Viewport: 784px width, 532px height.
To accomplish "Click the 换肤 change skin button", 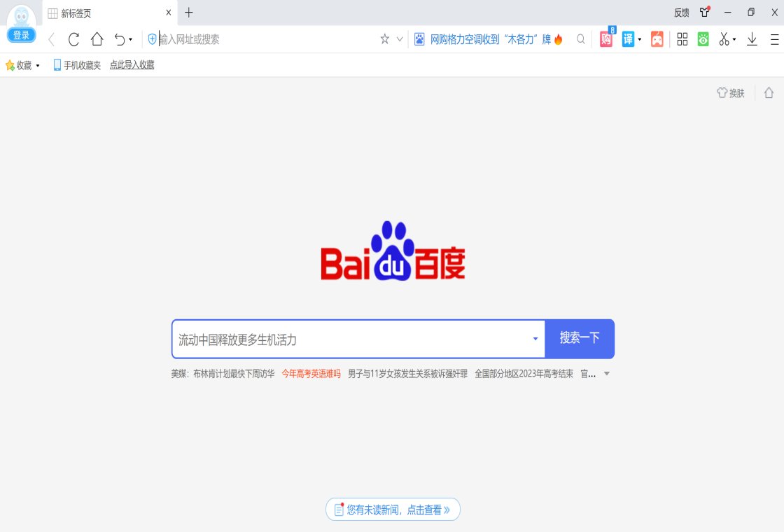I will (x=731, y=92).
